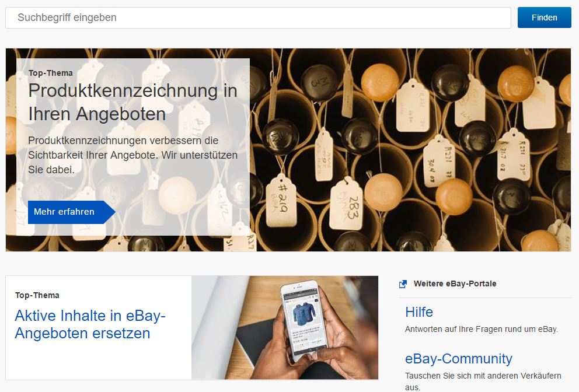Open Aktive Inhalte in eBay-Angeboten ersetzen article

point(90,324)
